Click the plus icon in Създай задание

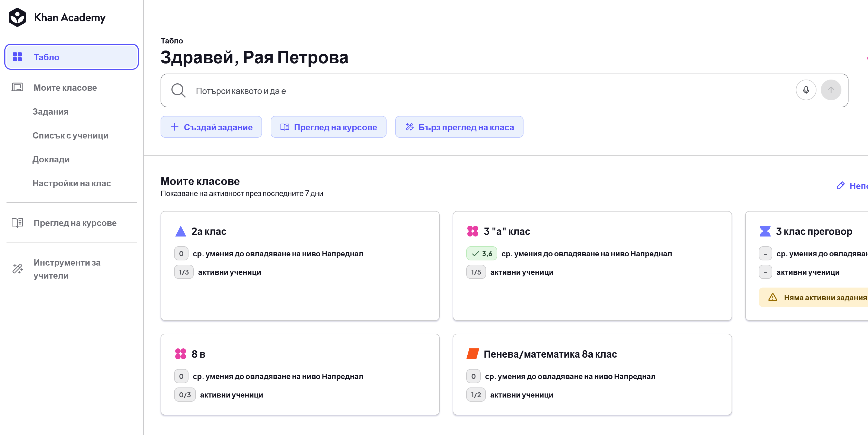tap(174, 127)
